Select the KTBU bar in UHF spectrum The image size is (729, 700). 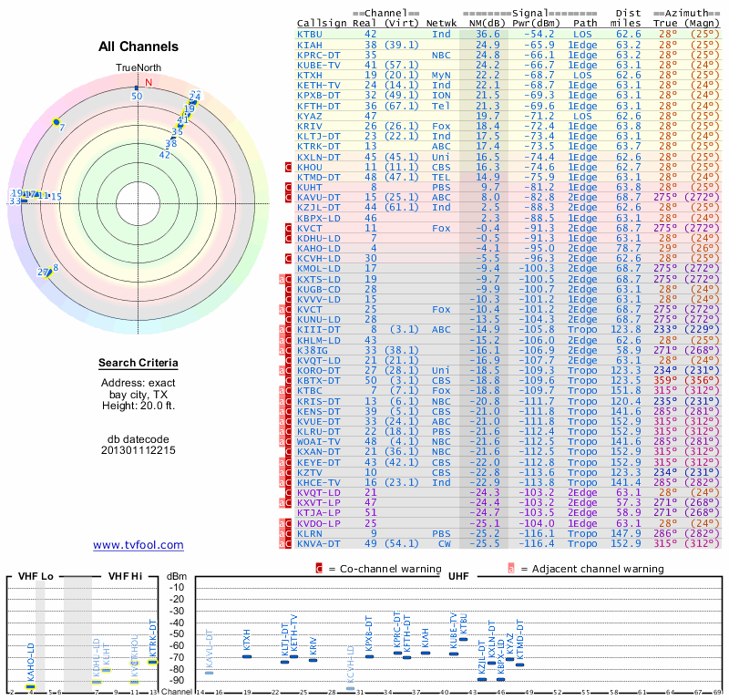point(464,639)
